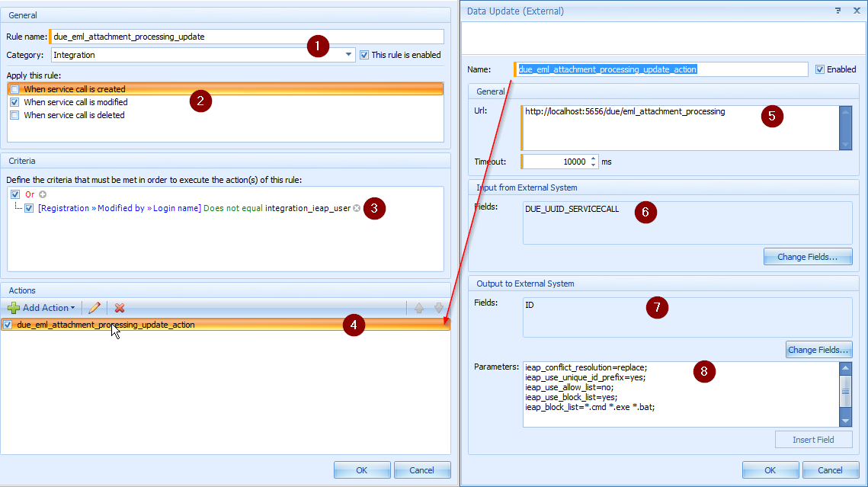Click into the Rule name text field
The width and height of the screenshot is (868, 487).
pyautogui.click(x=248, y=37)
